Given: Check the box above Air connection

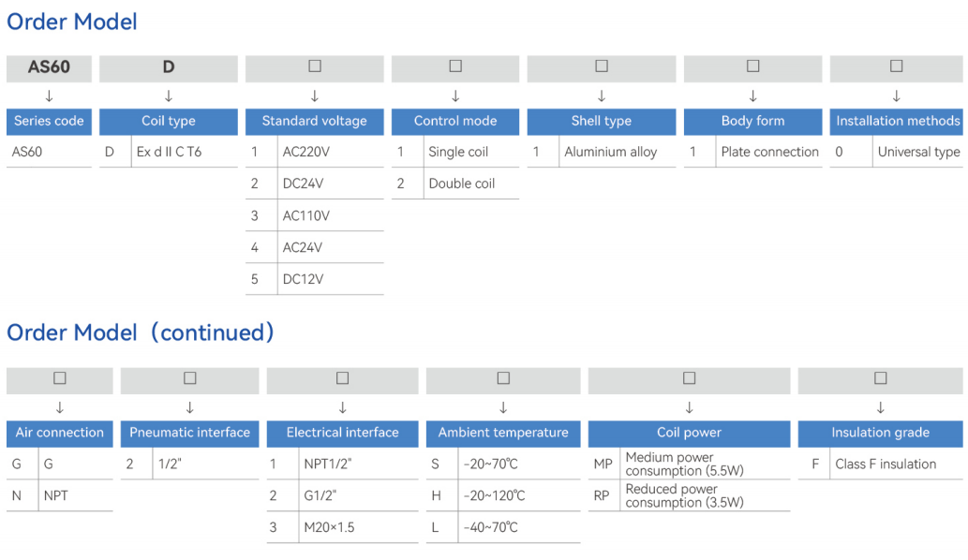Looking at the screenshot, I should click(60, 378).
